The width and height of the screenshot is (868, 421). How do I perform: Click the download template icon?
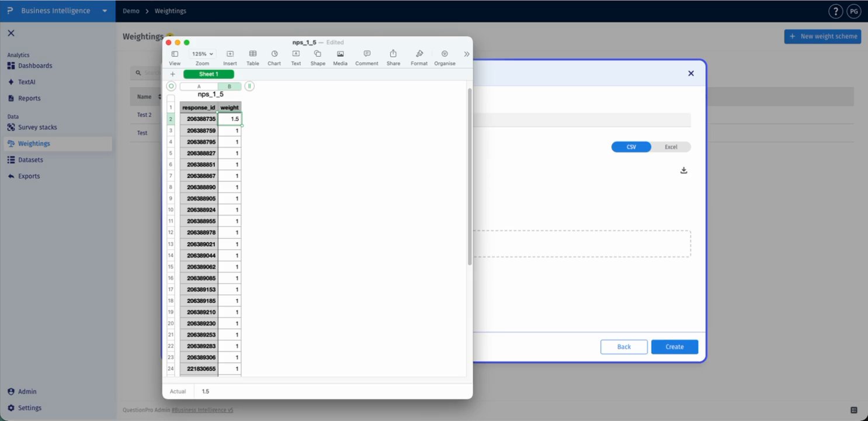click(684, 170)
